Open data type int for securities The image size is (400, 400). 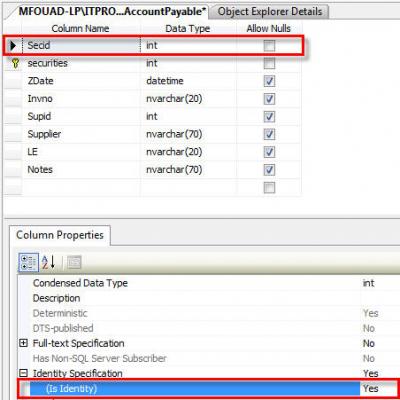tap(189, 63)
